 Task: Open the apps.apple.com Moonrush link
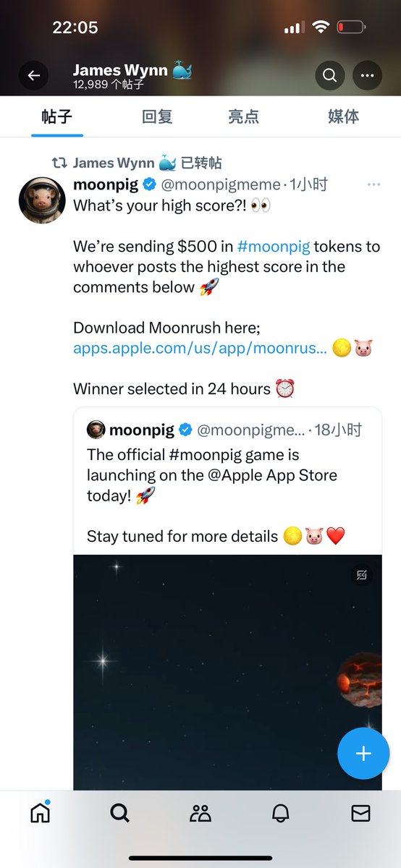pyautogui.click(x=200, y=348)
